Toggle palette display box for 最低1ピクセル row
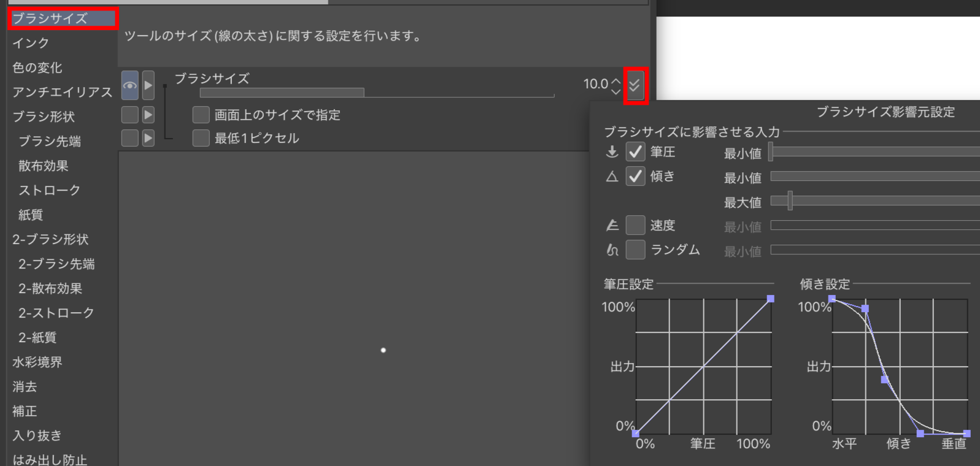Screen dimensions: 980x466 pyautogui.click(x=129, y=138)
